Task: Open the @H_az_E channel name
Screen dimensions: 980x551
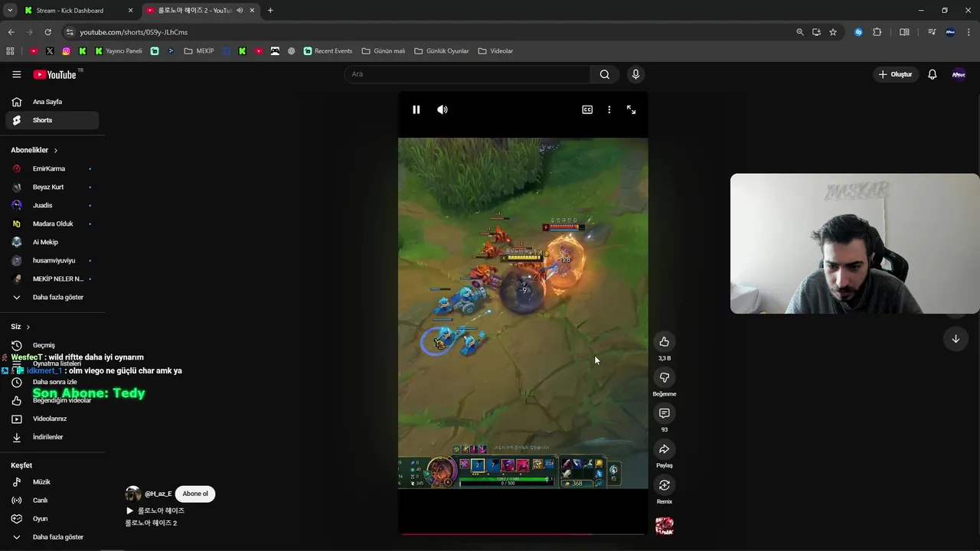Action: [158, 494]
